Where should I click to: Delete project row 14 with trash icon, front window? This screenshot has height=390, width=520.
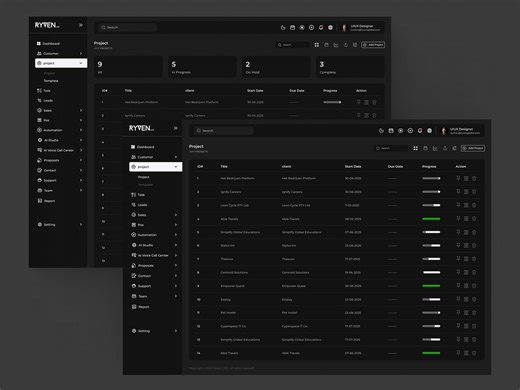[x=474, y=353]
